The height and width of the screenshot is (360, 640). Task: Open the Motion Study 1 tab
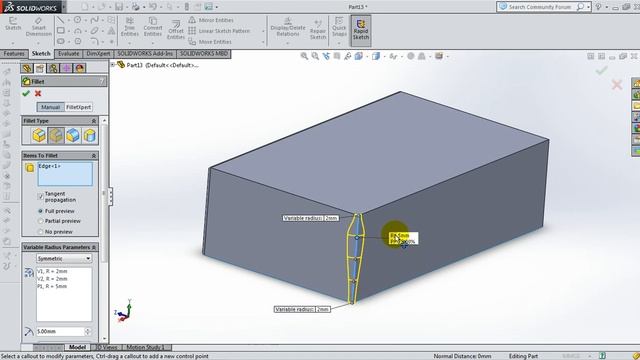pyautogui.click(x=146, y=347)
